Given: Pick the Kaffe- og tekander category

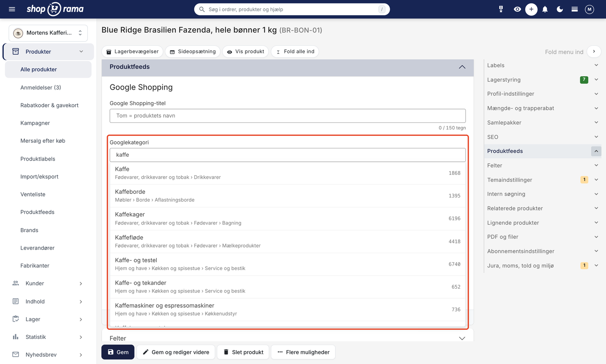Looking at the screenshot, I should pyautogui.click(x=287, y=287).
